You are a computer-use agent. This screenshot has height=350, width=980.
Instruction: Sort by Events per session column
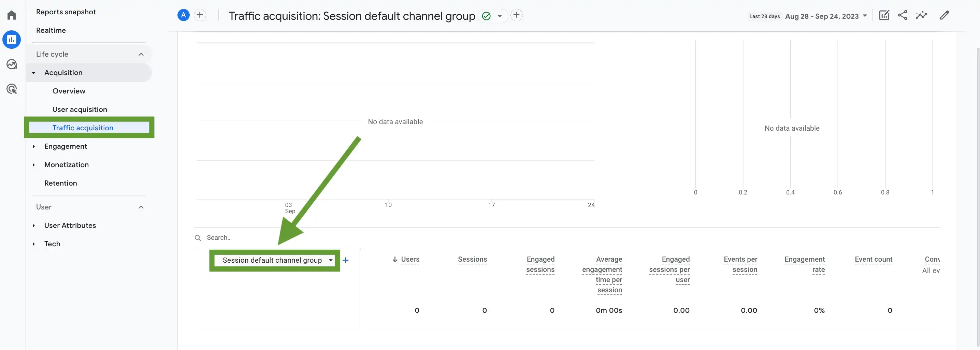(740, 264)
